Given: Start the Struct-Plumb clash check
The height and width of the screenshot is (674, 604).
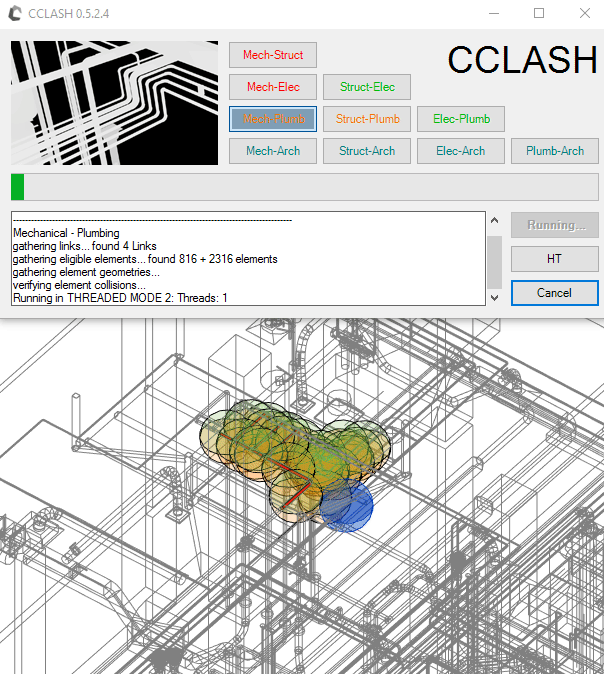Looking at the screenshot, I should [x=367, y=119].
